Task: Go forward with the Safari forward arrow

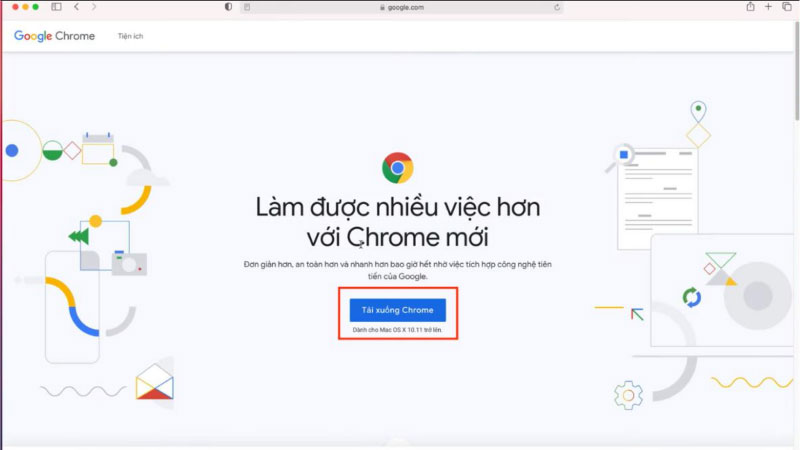Action: [x=94, y=7]
